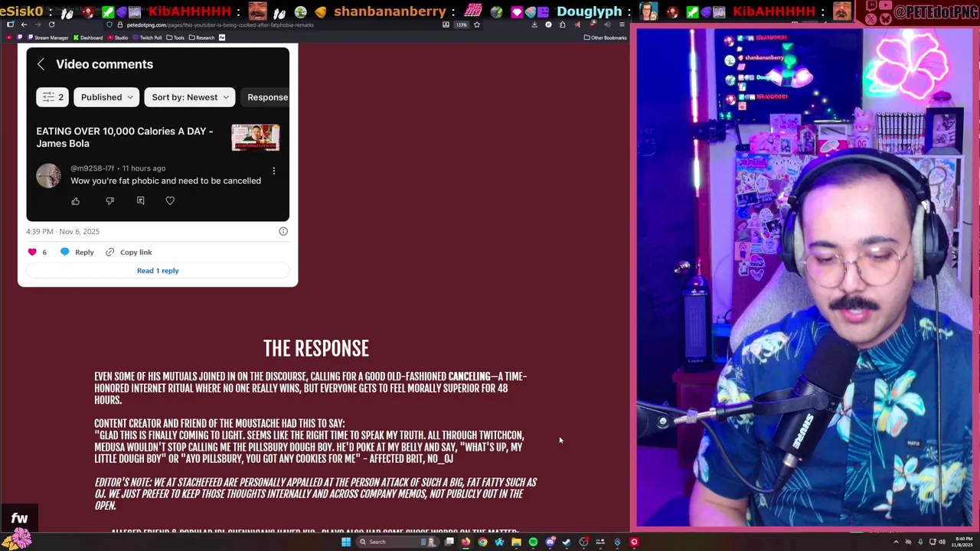Click the comment text about being cancelled
Image resolution: width=980 pixels, height=551 pixels.
tap(166, 181)
